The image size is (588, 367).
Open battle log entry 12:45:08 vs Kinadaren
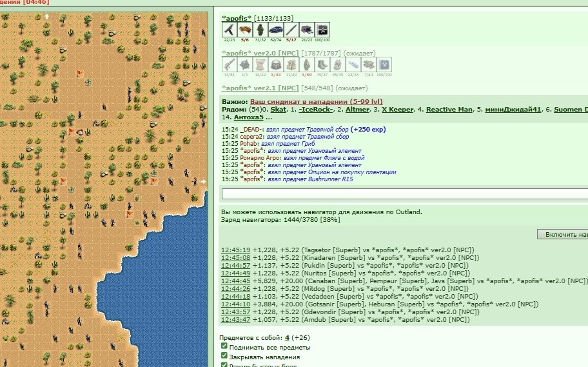[235, 258]
